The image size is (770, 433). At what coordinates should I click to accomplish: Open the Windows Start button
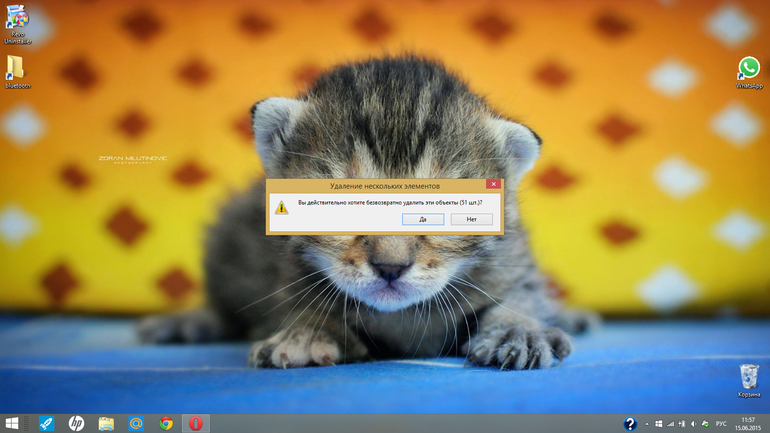pos(12,423)
